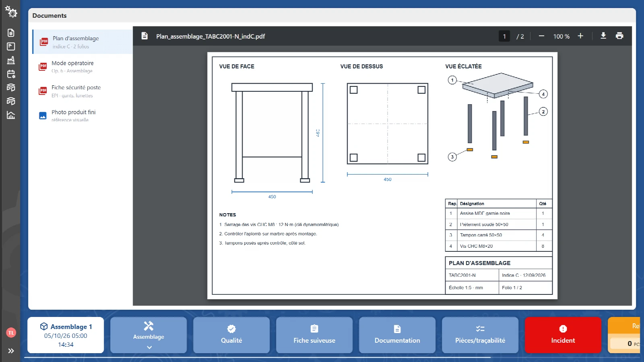Switch to the Qualité tab
644x362 pixels.
231,335
